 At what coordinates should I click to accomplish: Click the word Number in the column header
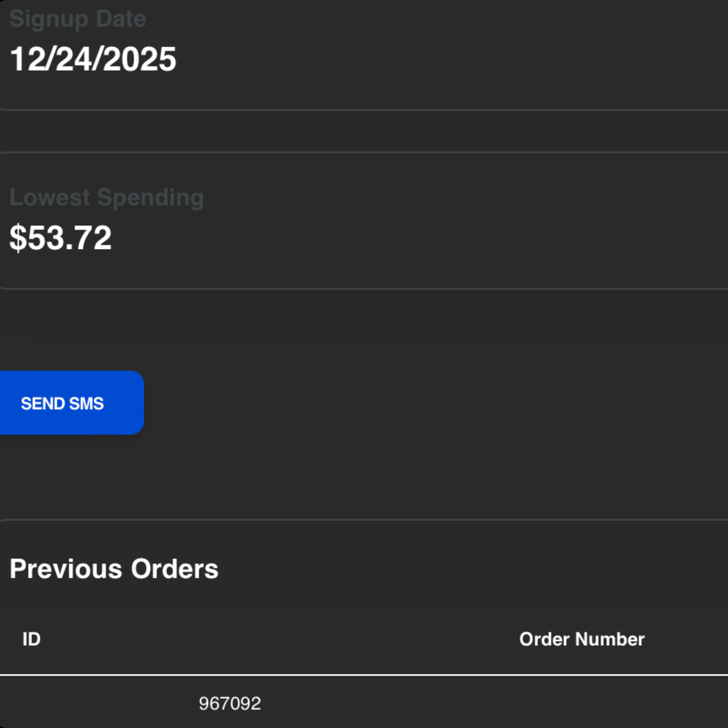pos(610,639)
